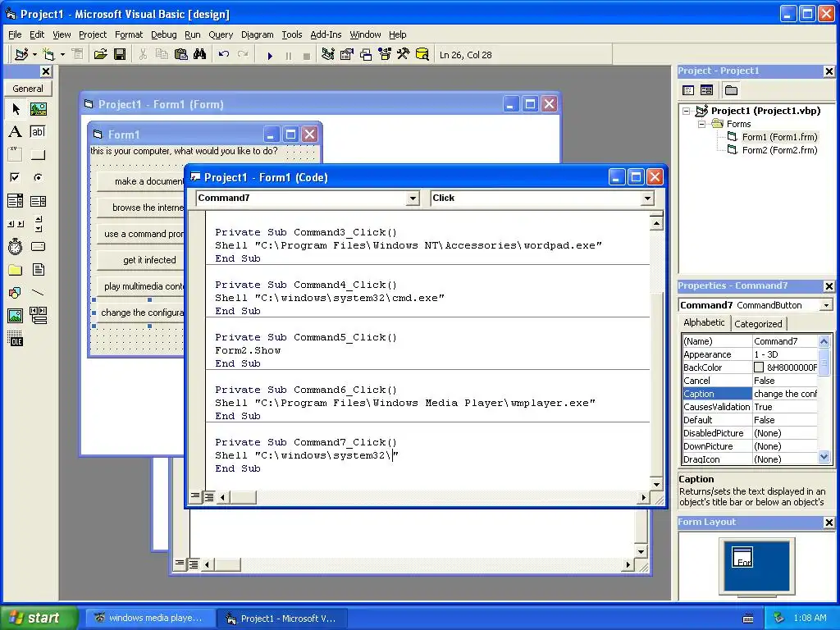Viewport: 840px width, 630px height.
Task: Select the Label control (letter A) in the toolbox
Action: [16, 132]
